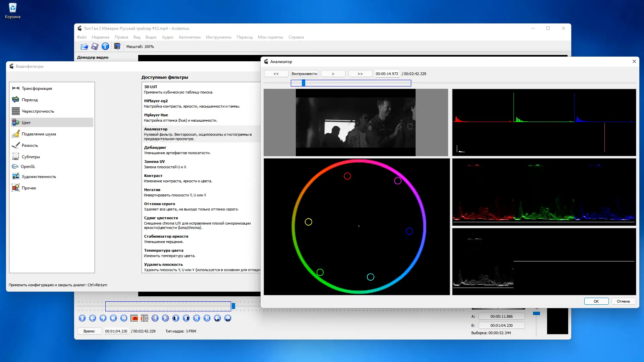This screenshot has height=362, width=644.
Task: Jump to next black frame icon
Action: click(x=186, y=318)
